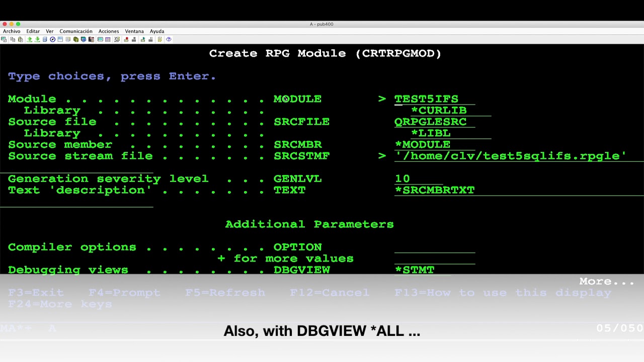Click the DBGVIEW keyword text

(x=302, y=270)
